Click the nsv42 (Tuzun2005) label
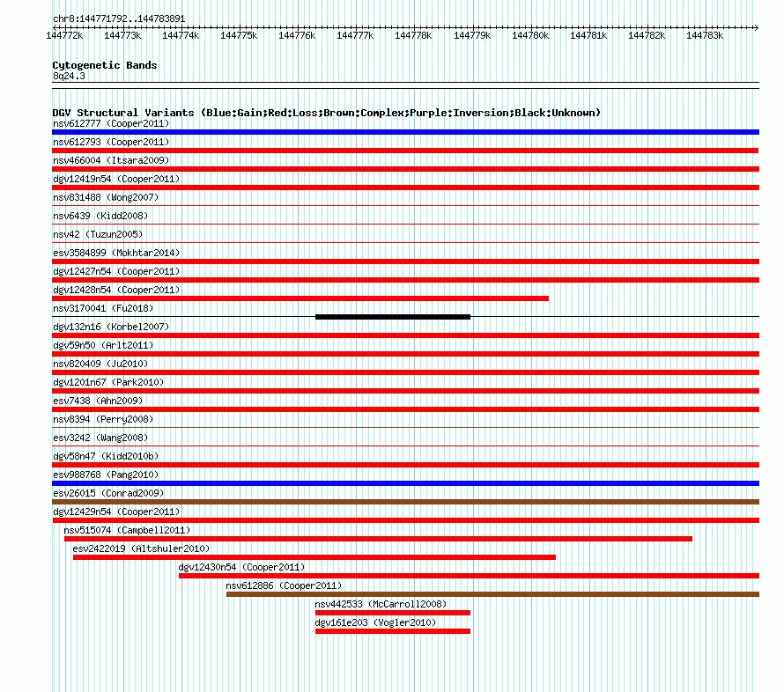The width and height of the screenshot is (784, 692). 98,234
